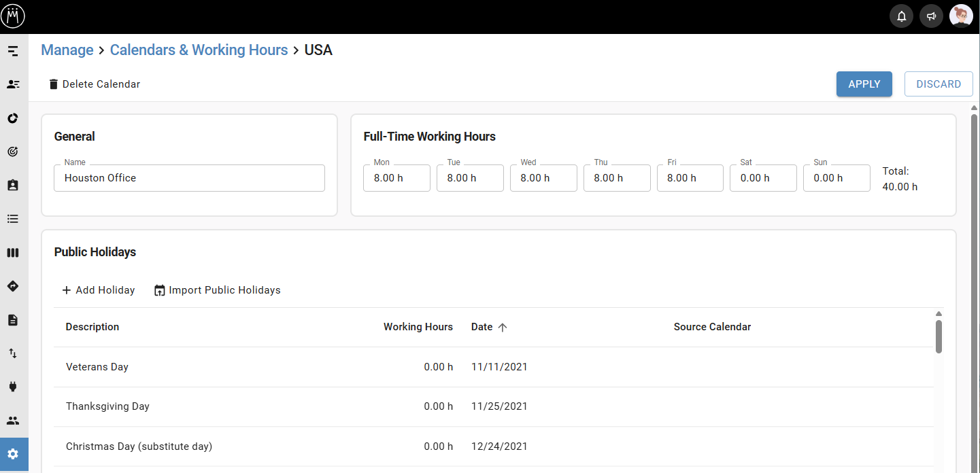Collapse the sidebar hamburger menu icon
Viewport: 980px width, 473px height.
tap(13, 51)
